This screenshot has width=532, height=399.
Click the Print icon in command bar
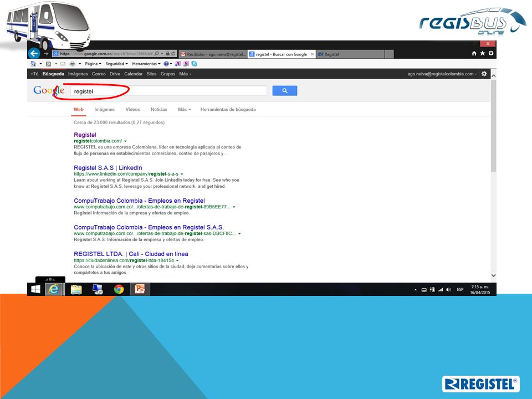(72, 64)
